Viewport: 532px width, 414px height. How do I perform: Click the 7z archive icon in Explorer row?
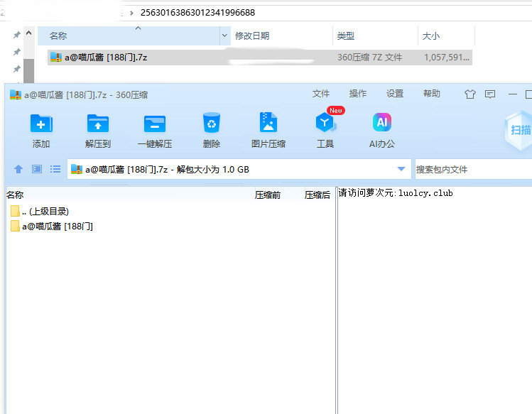(x=55, y=57)
